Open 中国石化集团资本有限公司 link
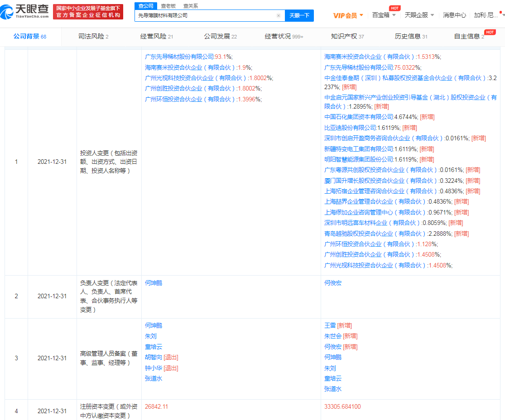Viewport: 505px width, 420px height. [359, 117]
